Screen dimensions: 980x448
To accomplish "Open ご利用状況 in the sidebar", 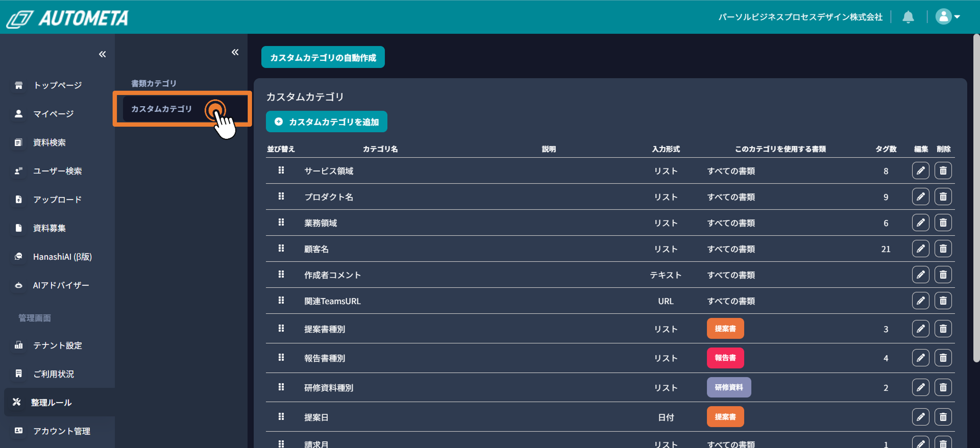I will click(54, 374).
